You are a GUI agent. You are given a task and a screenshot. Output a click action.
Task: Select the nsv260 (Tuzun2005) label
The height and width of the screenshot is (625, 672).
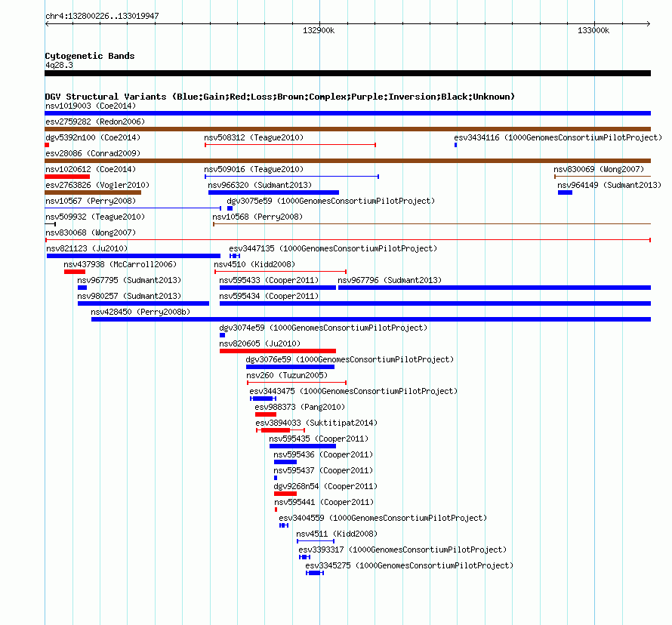287,375
